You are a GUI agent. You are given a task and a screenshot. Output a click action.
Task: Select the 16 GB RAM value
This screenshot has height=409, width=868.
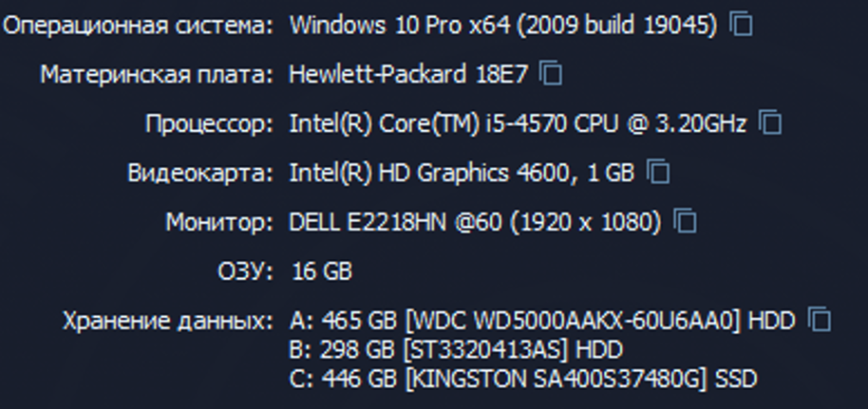pyautogui.click(x=322, y=271)
